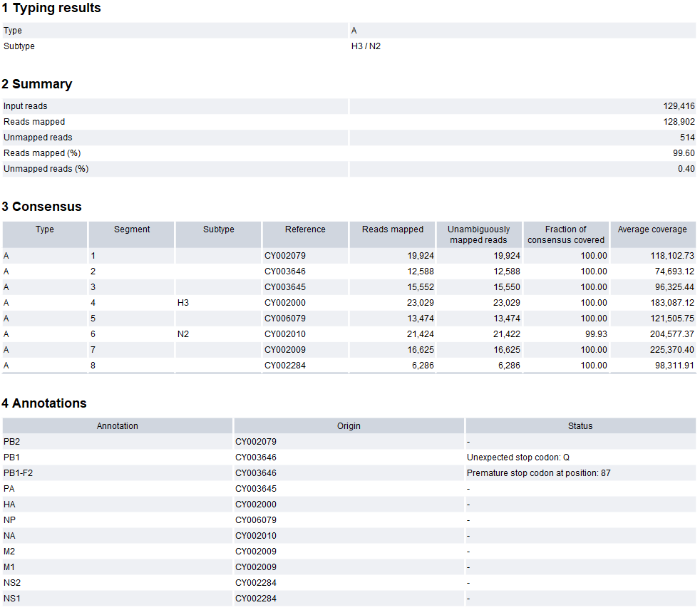The width and height of the screenshot is (700, 610).
Task: Click the NS1 annotation name
Action: point(12,599)
